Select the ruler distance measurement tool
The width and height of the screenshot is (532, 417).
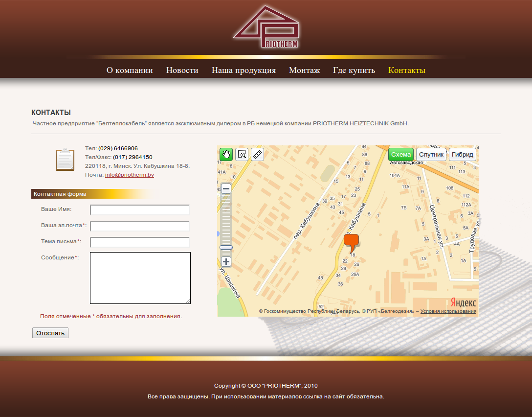pyautogui.click(x=257, y=154)
